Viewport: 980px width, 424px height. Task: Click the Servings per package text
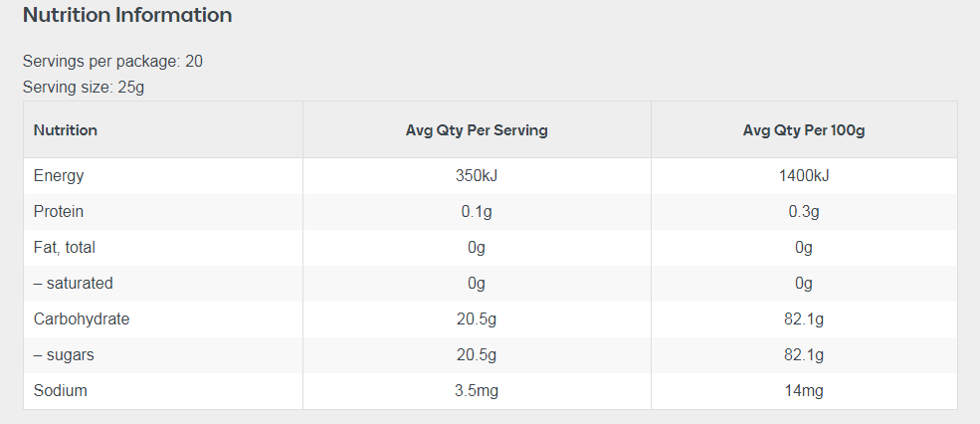[x=112, y=62]
